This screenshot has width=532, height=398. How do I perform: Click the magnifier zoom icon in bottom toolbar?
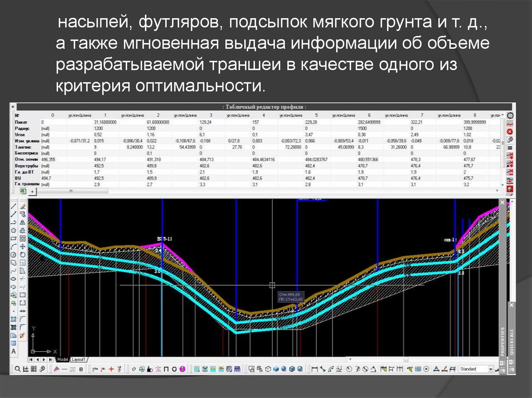17,369
